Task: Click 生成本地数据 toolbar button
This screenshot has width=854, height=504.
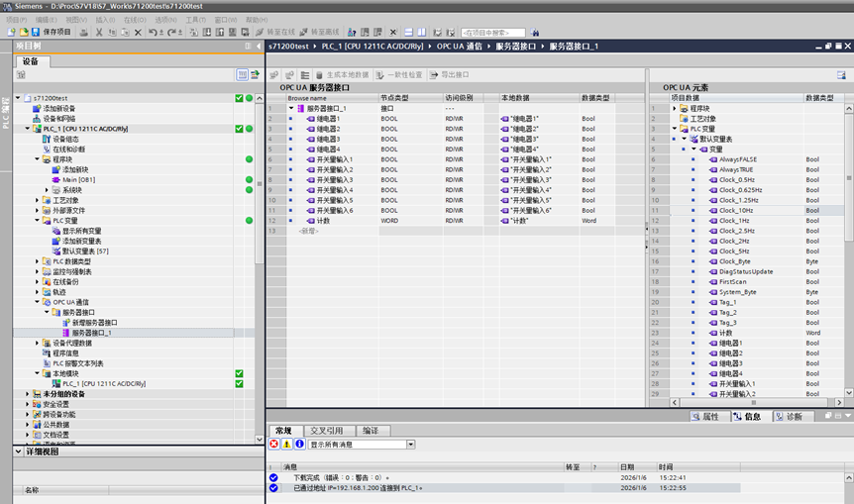Action: tap(342, 75)
